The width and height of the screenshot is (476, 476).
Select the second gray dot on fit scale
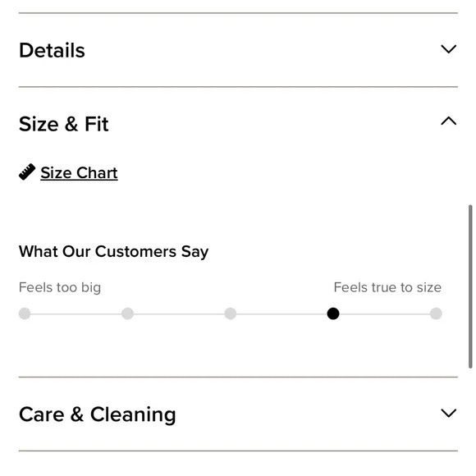click(x=127, y=314)
